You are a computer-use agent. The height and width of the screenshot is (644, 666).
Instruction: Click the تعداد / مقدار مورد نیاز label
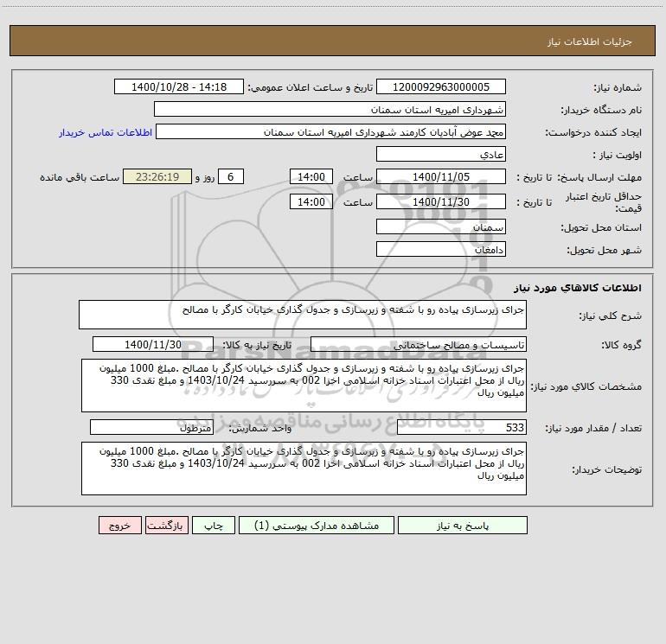(593, 428)
